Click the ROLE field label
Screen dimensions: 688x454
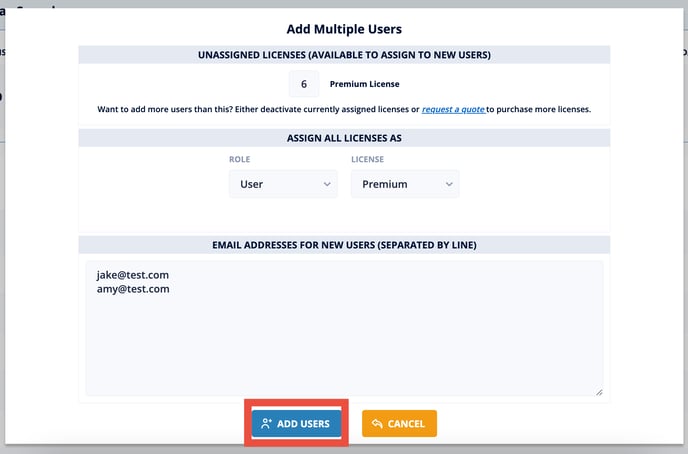pos(240,159)
